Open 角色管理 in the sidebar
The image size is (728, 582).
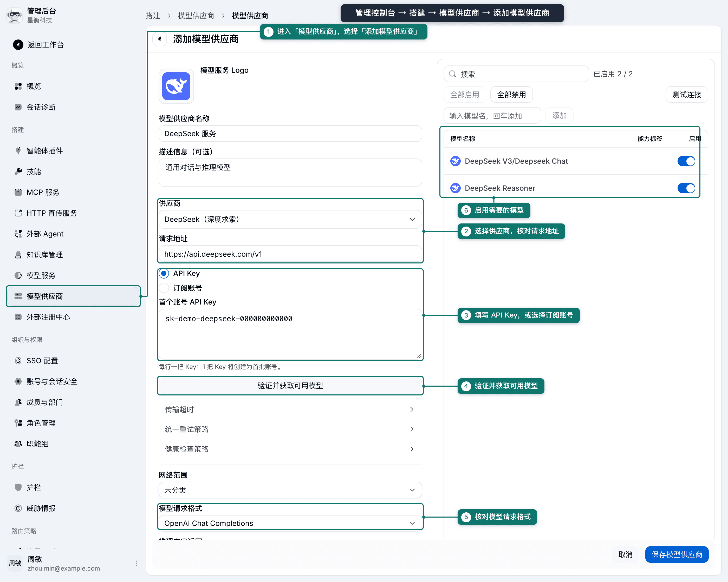73,423
